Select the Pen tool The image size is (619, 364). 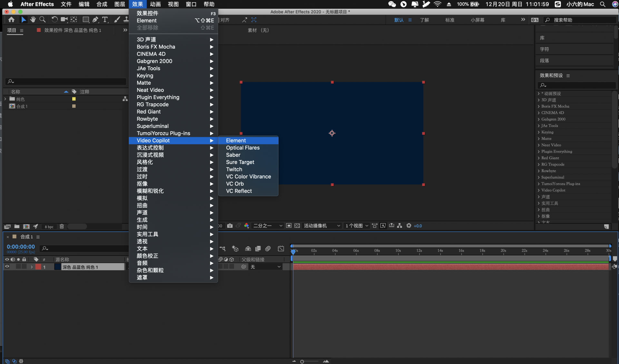tap(95, 20)
